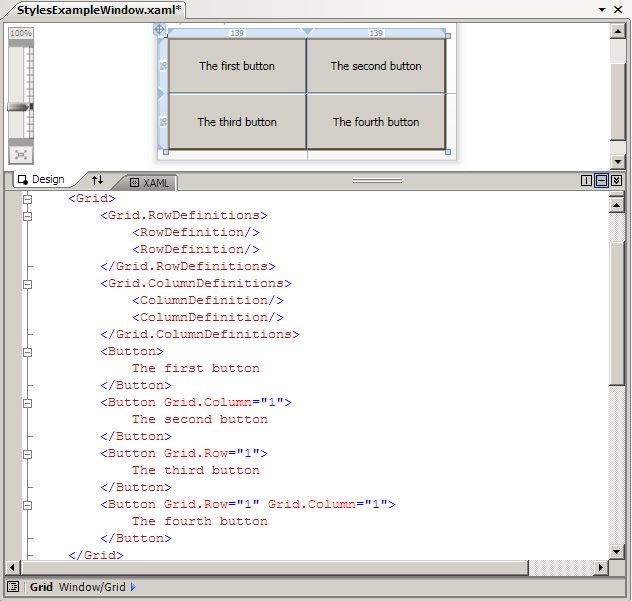Click The fourth button in designer
The image size is (632, 601).
click(x=376, y=122)
